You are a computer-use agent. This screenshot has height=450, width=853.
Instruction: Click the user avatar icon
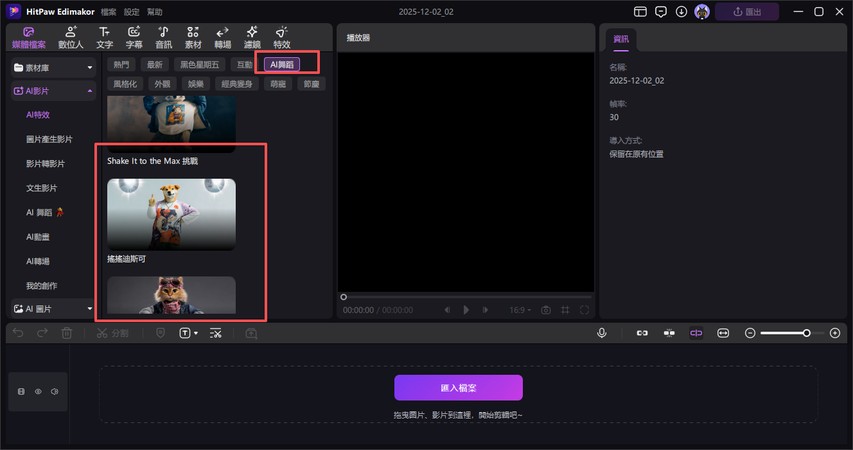point(702,11)
